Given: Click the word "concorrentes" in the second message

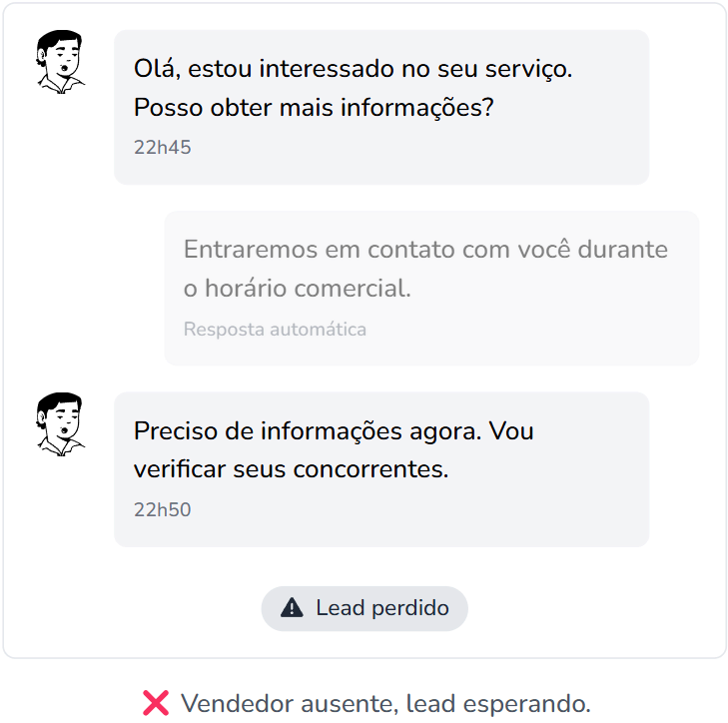Looking at the screenshot, I should (x=370, y=469).
